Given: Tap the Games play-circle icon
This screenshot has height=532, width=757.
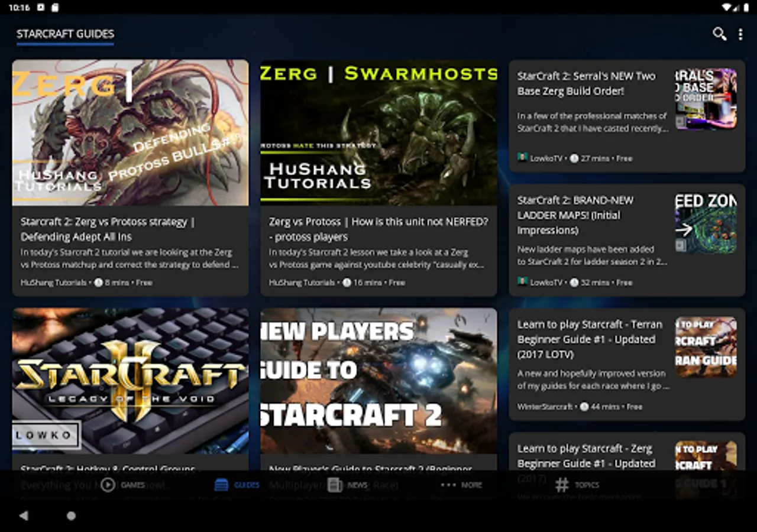Looking at the screenshot, I should click(x=108, y=485).
